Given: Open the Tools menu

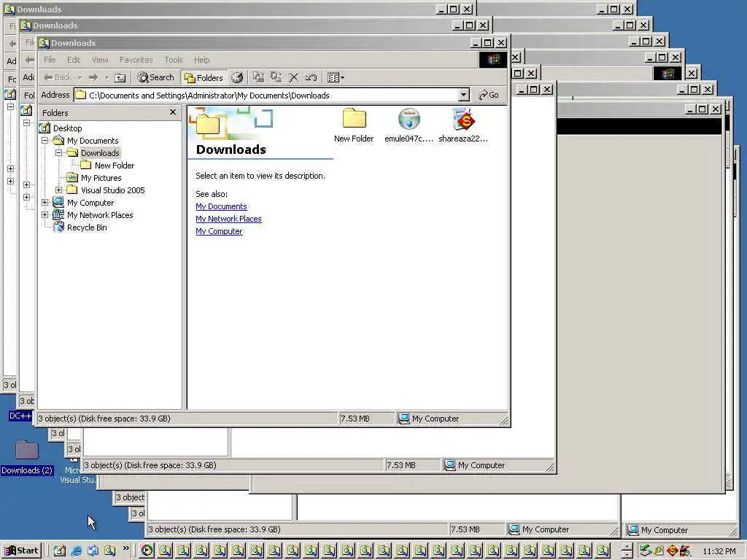Looking at the screenshot, I should point(174,60).
